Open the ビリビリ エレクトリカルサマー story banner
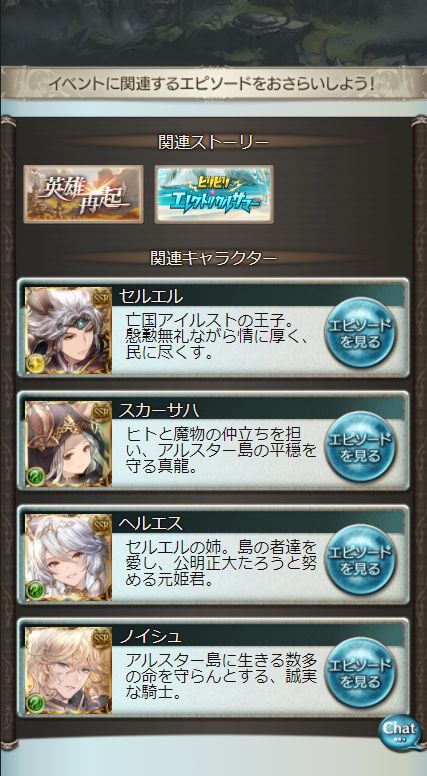The width and height of the screenshot is (427, 776). (x=214, y=194)
